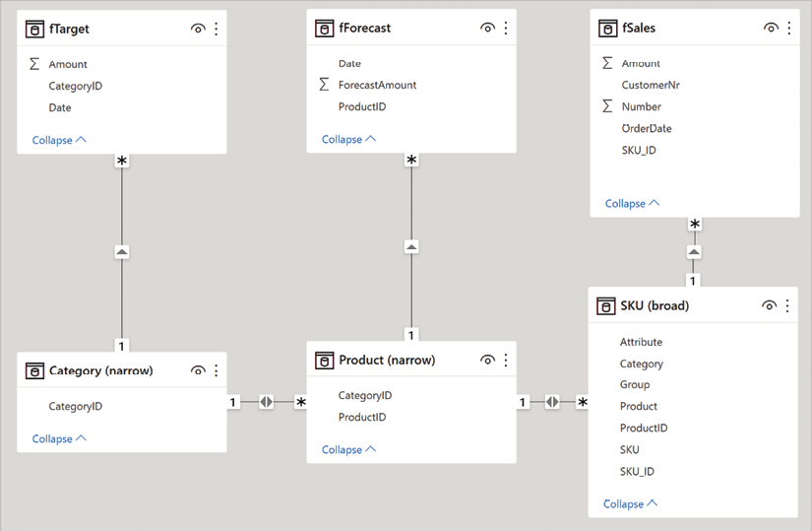This screenshot has width=812, height=531.
Task: Click the many (*) marker under fSales
Action: pyautogui.click(x=695, y=224)
